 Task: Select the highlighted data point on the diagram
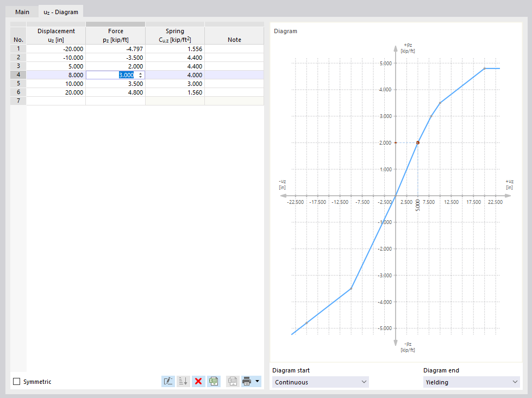pos(417,142)
